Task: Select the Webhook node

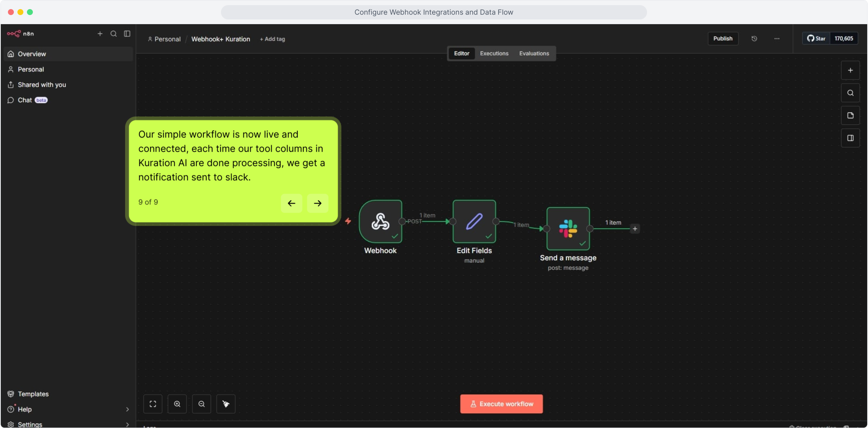Action: click(x=381, y=222)
